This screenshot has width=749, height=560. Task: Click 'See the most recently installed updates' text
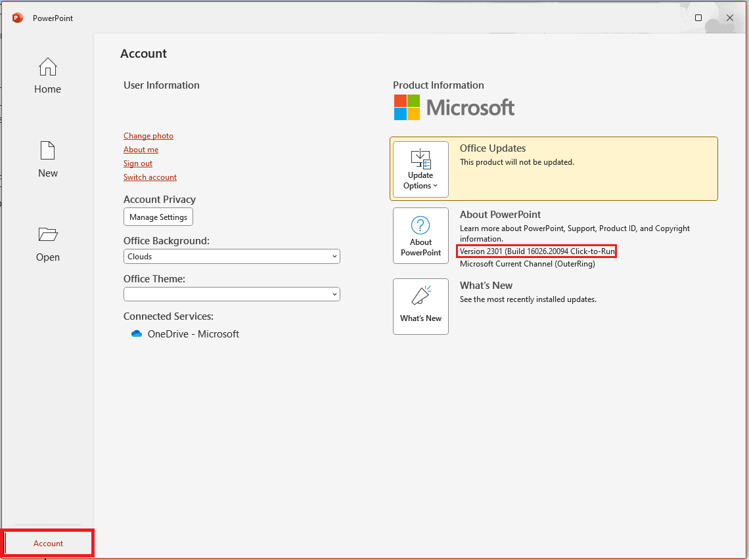(x=528, y=300)
